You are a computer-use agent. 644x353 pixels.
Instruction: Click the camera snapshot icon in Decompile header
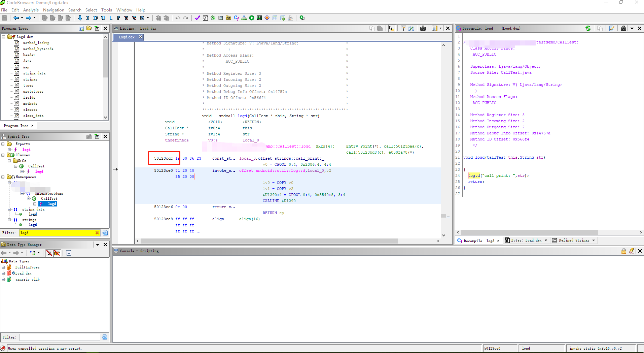click(623, 28)
